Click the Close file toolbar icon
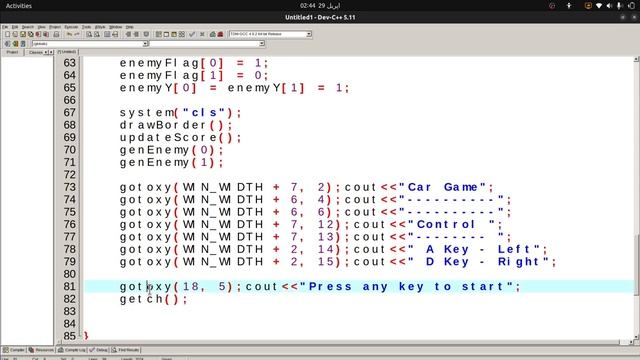This screenshot has width=640, height=360. pyautogui.click(x=38, y=34)
